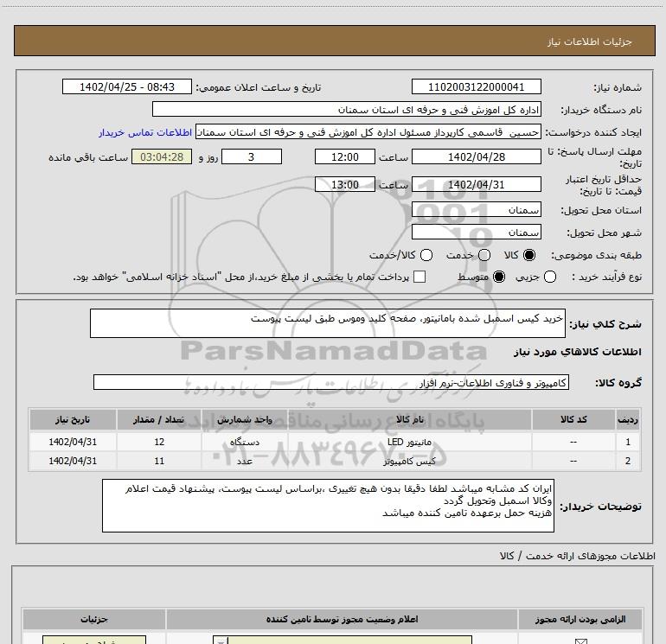The height and width of the screenshot is (644, 666).
Task: Click the تعداد / مقدار column header
Action: point(159,419)
